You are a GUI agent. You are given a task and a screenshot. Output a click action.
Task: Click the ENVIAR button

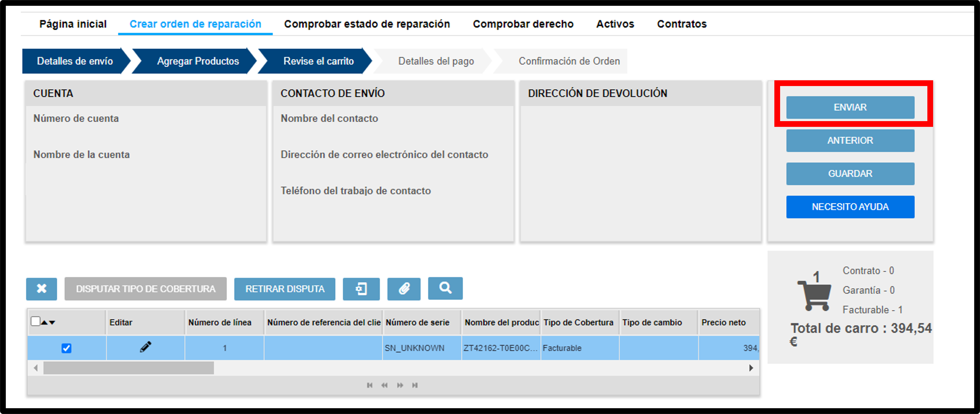click(850, 107)
